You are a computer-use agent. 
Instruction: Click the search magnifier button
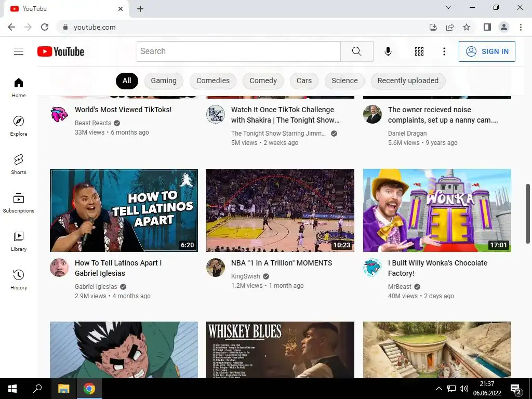(x=356, y=51)
